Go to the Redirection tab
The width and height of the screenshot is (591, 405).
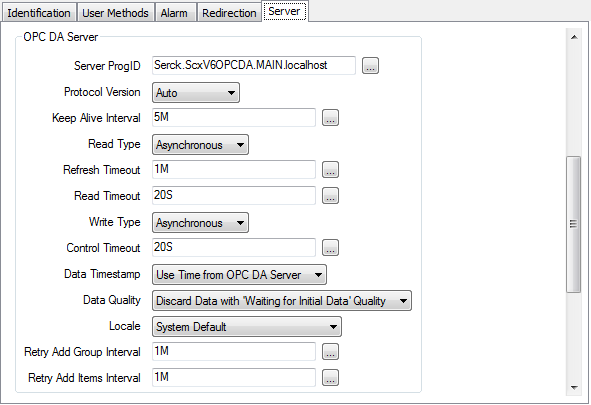229,13
